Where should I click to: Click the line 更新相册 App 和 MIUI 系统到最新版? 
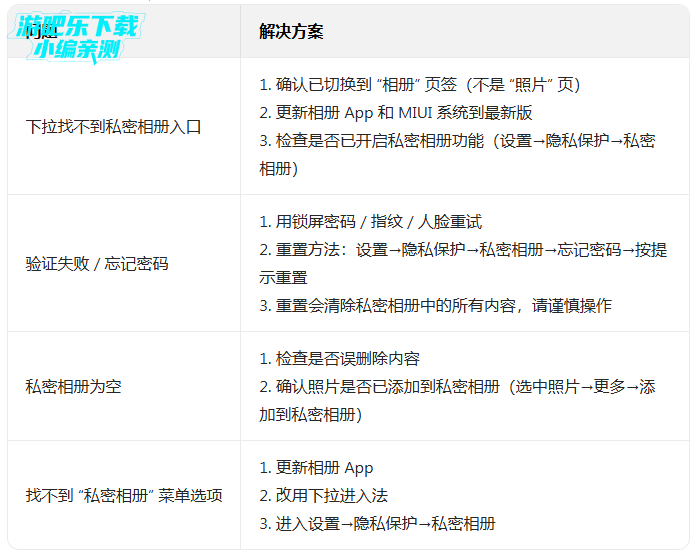[x=395, y=113]
